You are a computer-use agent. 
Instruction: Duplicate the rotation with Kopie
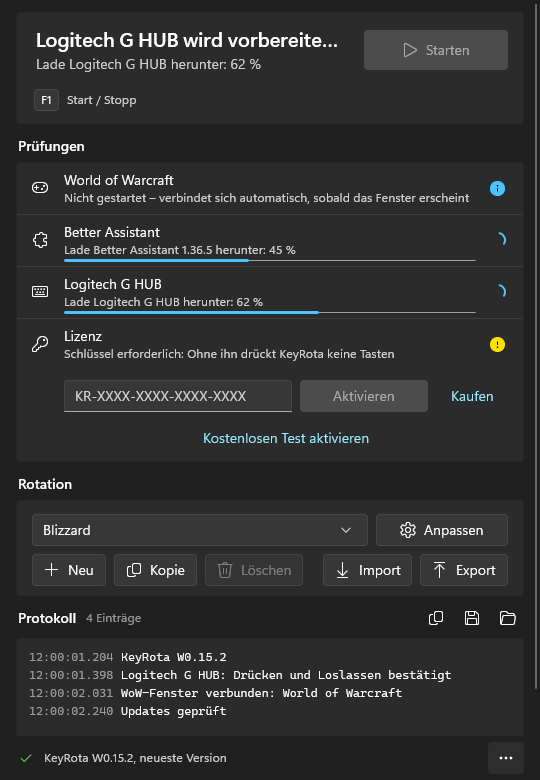tap(155, 570)
